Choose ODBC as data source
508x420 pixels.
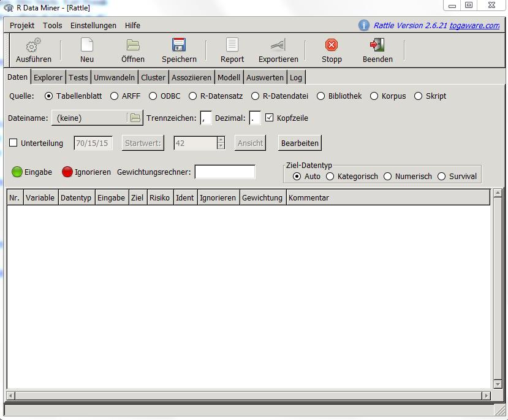tap(153, 96)
